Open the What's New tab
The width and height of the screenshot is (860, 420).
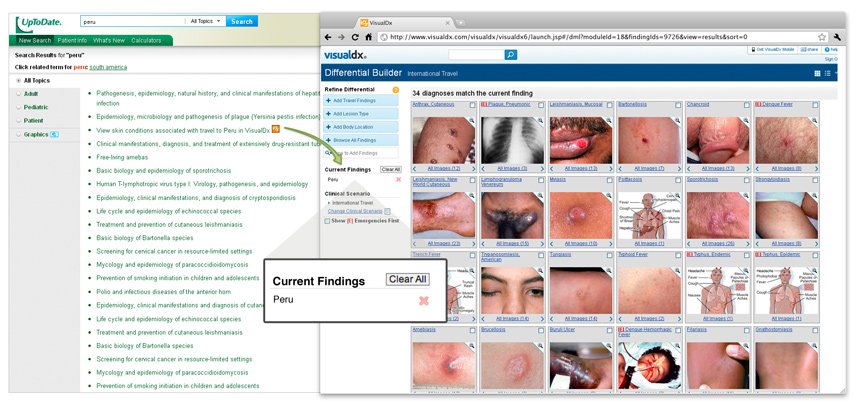[108, 40]
